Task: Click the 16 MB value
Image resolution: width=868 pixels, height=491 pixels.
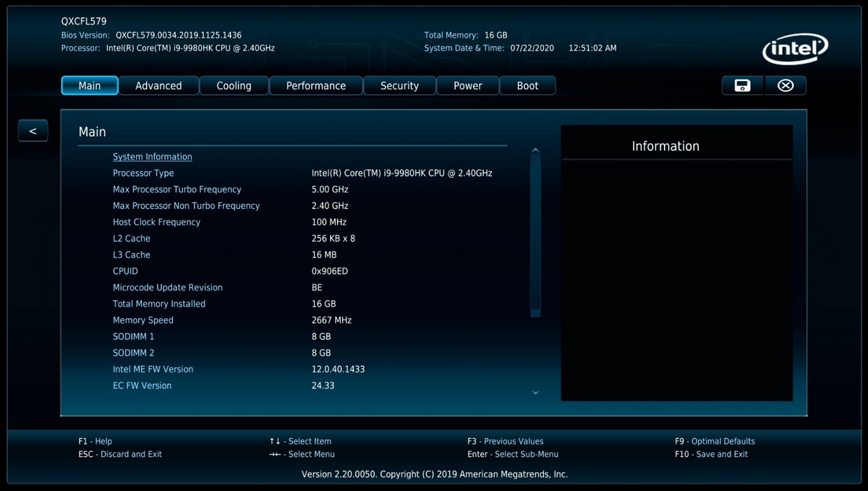Action: 324,255
